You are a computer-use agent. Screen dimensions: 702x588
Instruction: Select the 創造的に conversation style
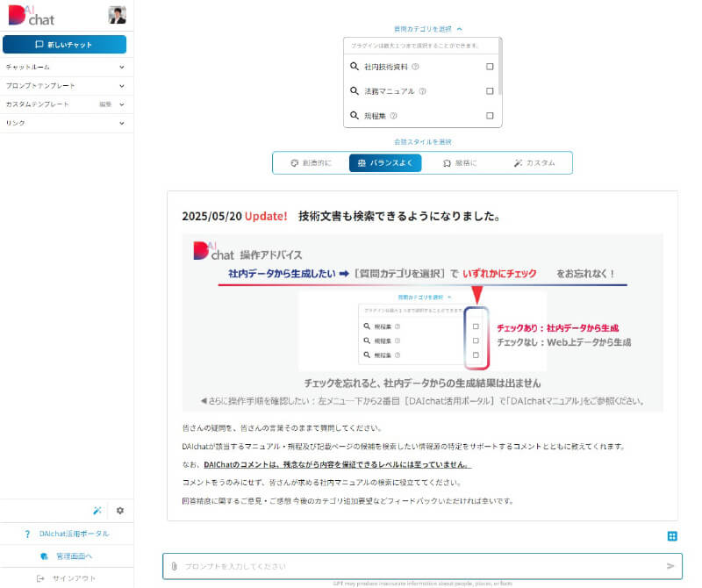pos(312,162)
